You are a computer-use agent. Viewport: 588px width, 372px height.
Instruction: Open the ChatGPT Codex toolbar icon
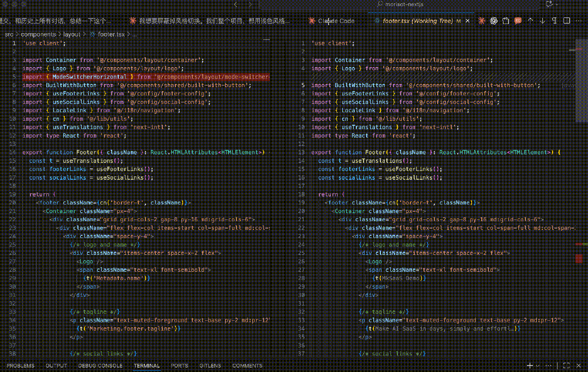(x=494, y=21)
